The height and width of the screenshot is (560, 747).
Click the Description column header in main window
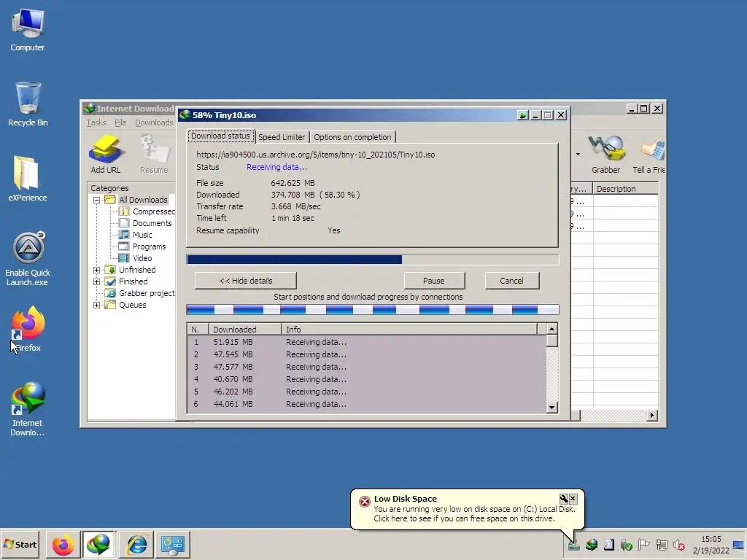[x=625, y=189]
